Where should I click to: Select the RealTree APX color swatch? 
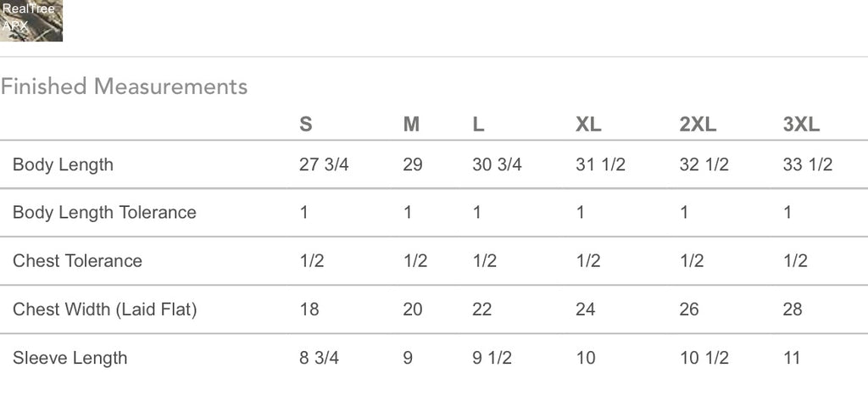pyautogui.click(x=31, y=20)
